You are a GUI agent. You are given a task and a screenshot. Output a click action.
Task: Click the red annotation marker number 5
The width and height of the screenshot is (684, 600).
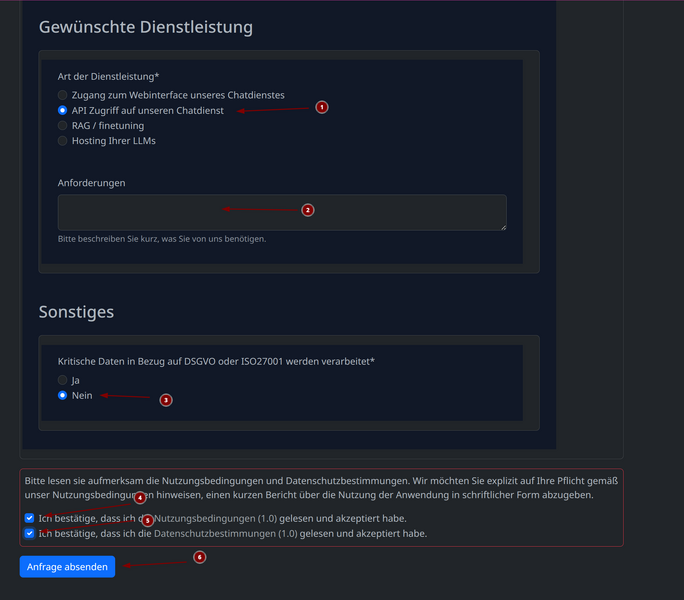pos(147,520)
